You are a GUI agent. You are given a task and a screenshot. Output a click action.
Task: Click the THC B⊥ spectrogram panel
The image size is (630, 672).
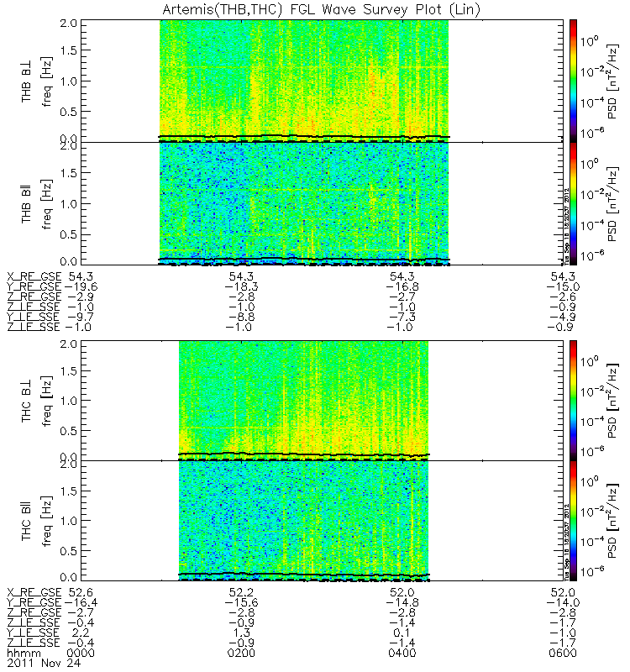point(322,401)
